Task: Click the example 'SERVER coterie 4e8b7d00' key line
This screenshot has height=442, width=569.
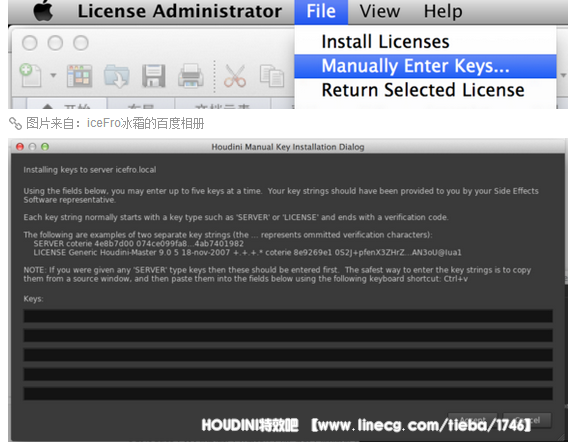Action: [139, 243]
